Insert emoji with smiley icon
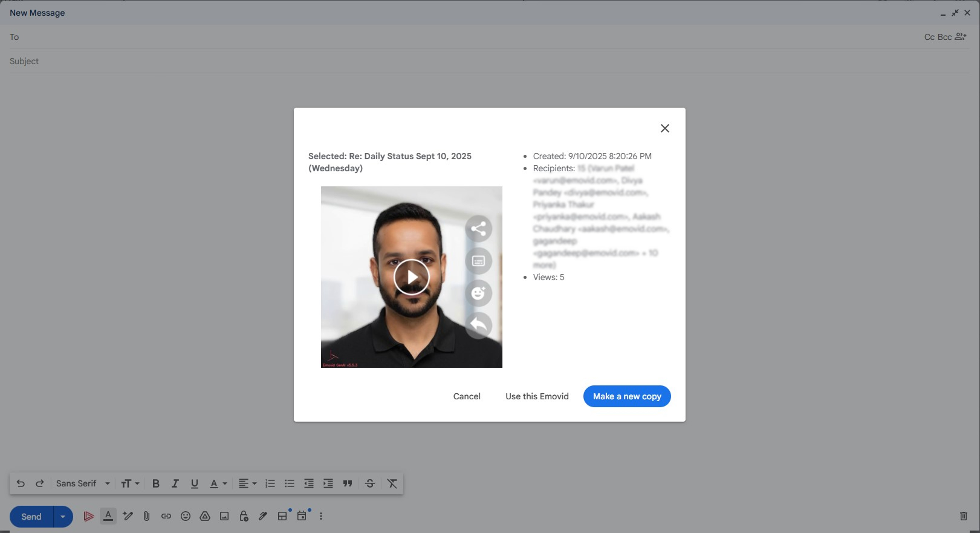 click(186, 516)
